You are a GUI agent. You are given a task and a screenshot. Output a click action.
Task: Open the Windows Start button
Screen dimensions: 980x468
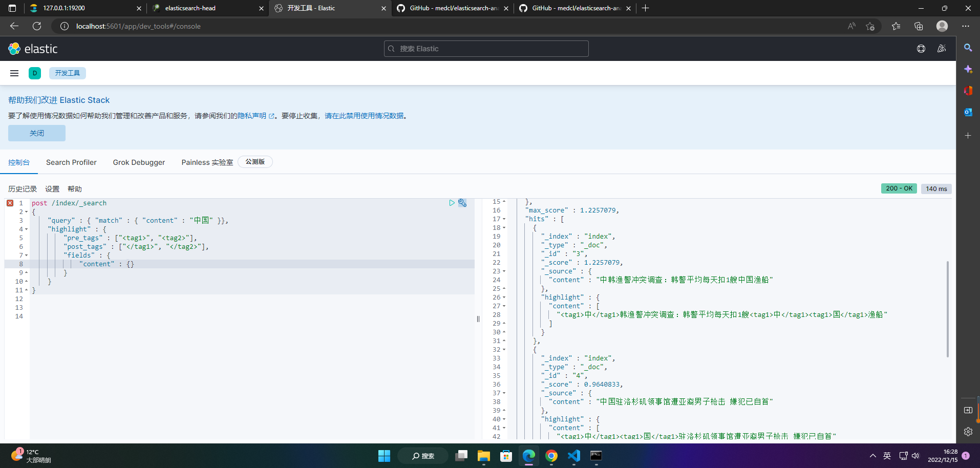pos(384,456)
